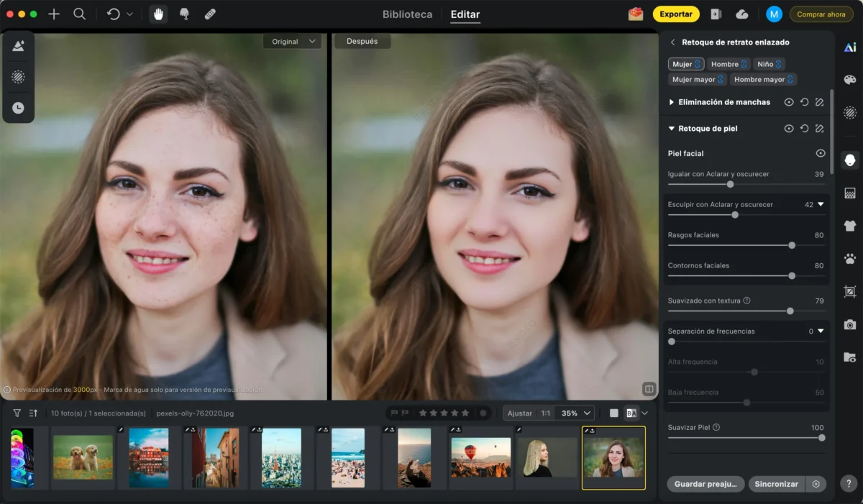Open the Original view dropdown
The image size is (863, 504).
[x=291, y=42]
